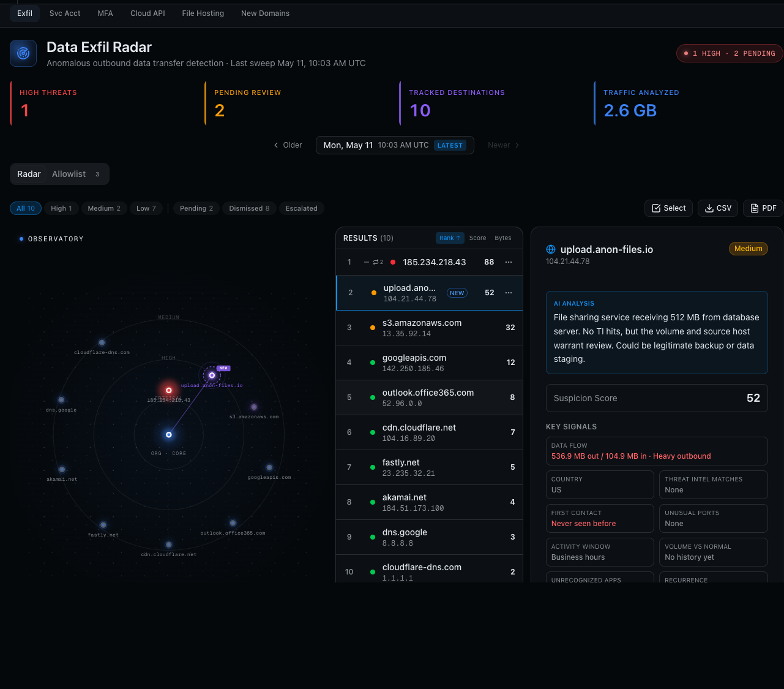
Task: Go to Older sweep
Action: tap(288, 145)
